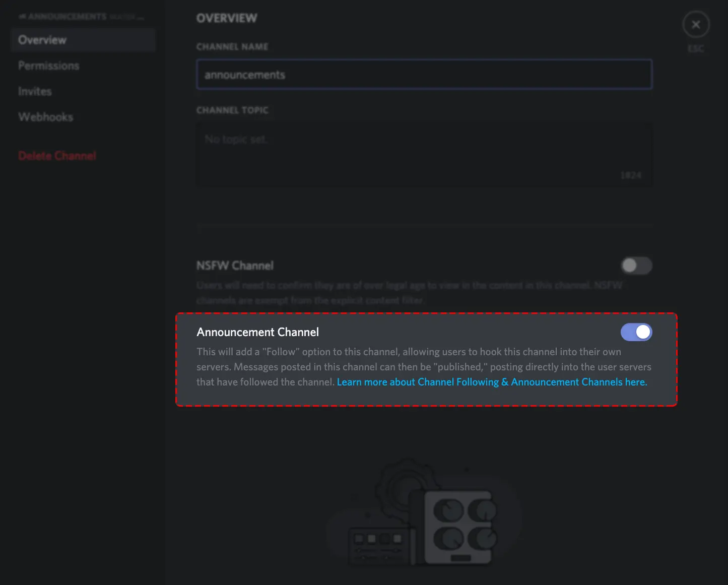The height and width of the screenshot is (585, 728).
Task: Click the ESC label under close button
Action: (696, 48)
